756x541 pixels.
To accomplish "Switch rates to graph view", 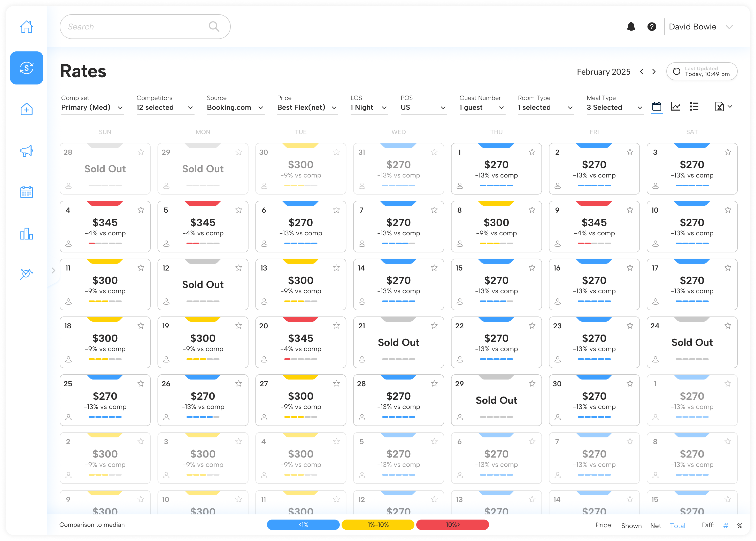I will (x=676, y=107).
